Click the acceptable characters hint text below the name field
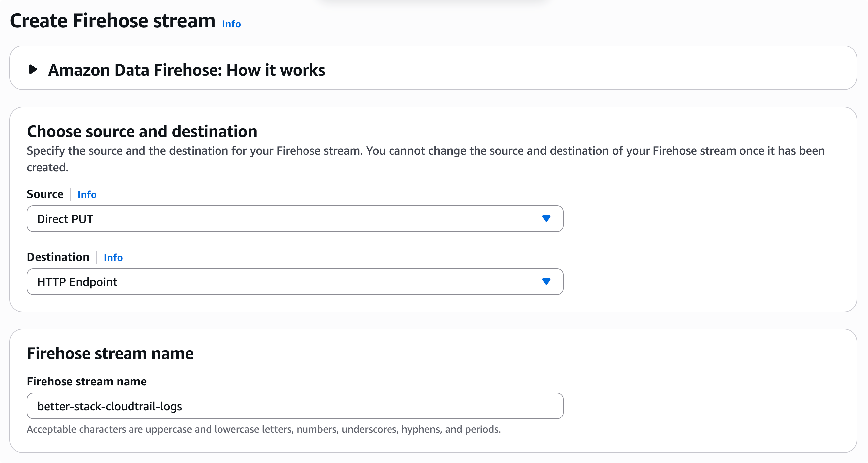The height and width of the screenshot is (463, 868). [264, 429]
